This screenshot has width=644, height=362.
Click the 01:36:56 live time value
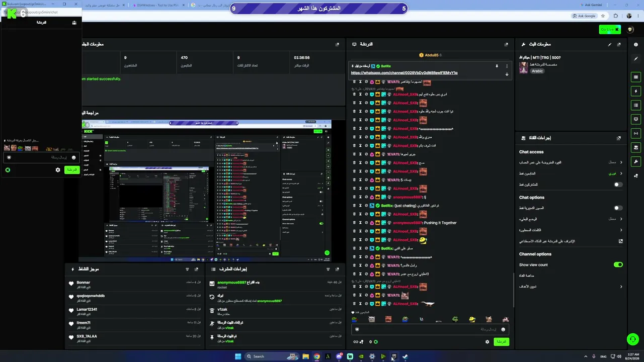click(302, 58)
